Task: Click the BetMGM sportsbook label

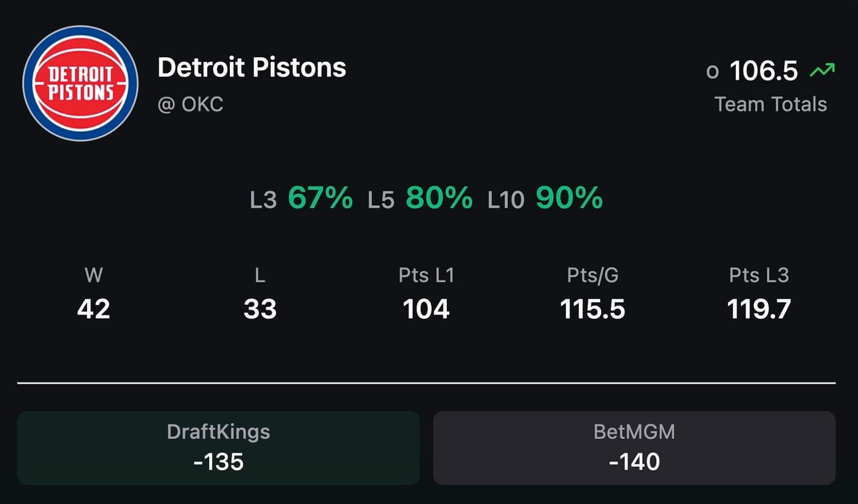Action: 634,432
